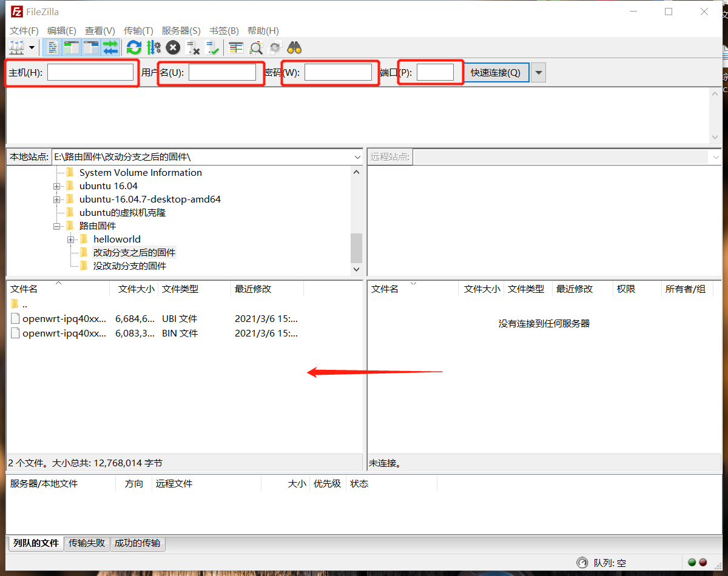The image size is (728, 576).
Task: Focus the 端口(P) port field
Action: coord(435,72)
